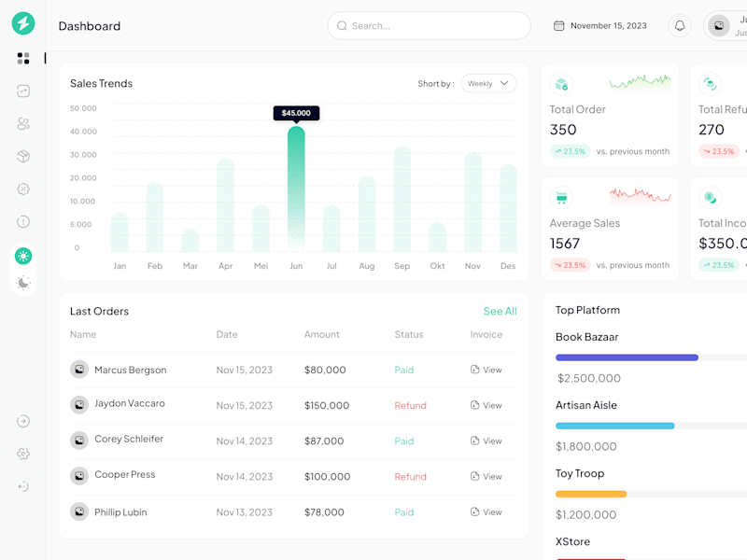Screen dimensions: 747x560
Task: Click the Total Refund icon
Action: tap(711, 84)
